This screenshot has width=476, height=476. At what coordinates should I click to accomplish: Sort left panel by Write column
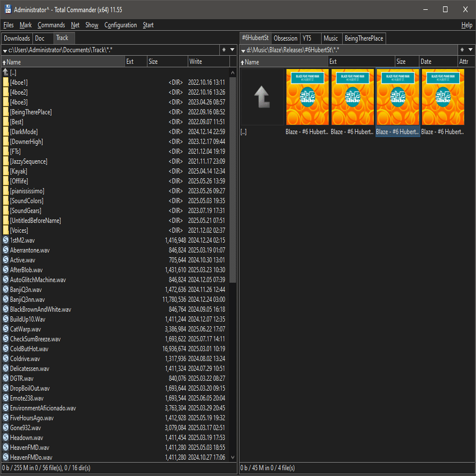pyautogui.click(x=208, y=62)
